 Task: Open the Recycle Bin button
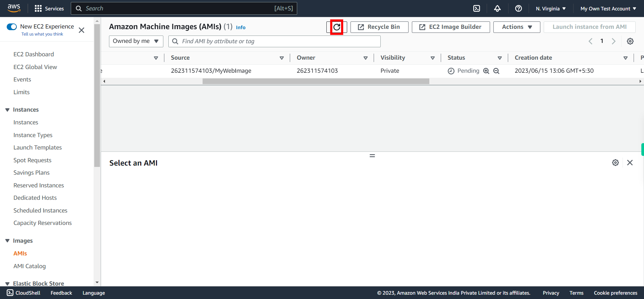click(x=379, y=27)
